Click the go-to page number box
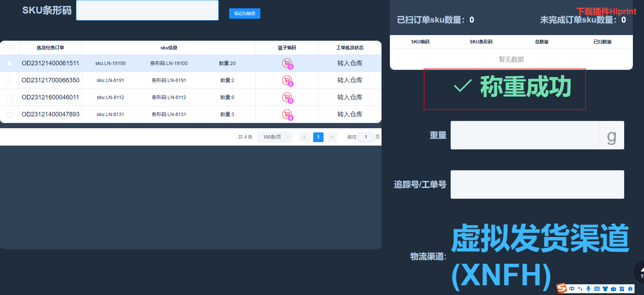The width and height of the screenshot is (644, 295). (366, 137)
